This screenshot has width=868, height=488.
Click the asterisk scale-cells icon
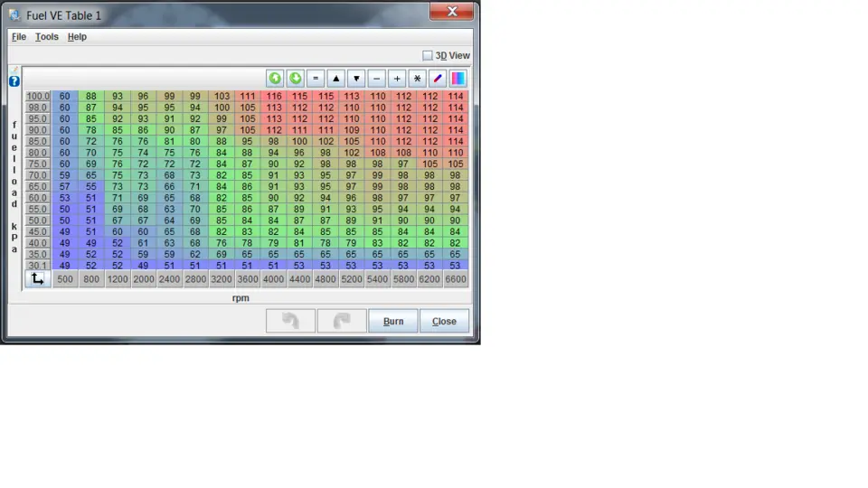[418, 79]
